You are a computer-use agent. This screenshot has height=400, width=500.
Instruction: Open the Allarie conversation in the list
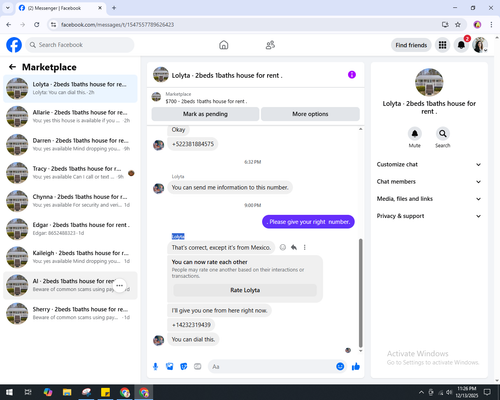pyautogui.click(x=70, y=117)
